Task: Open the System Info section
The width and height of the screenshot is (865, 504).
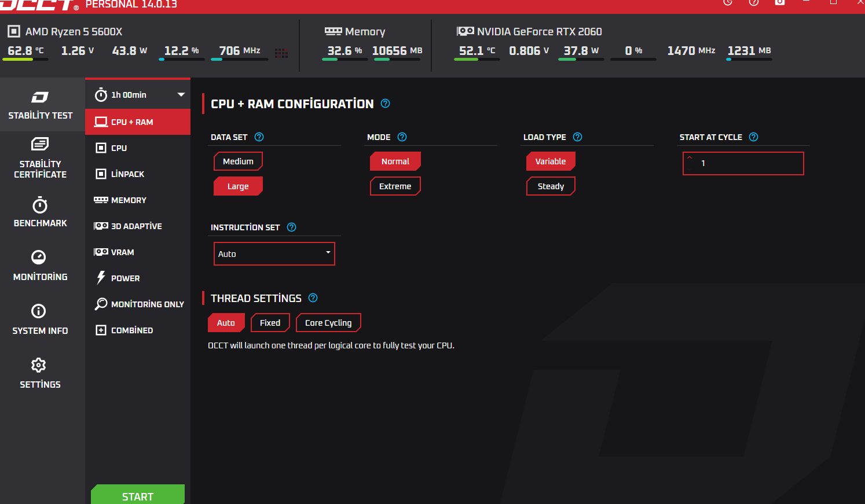Action: [x=40, y=320]
